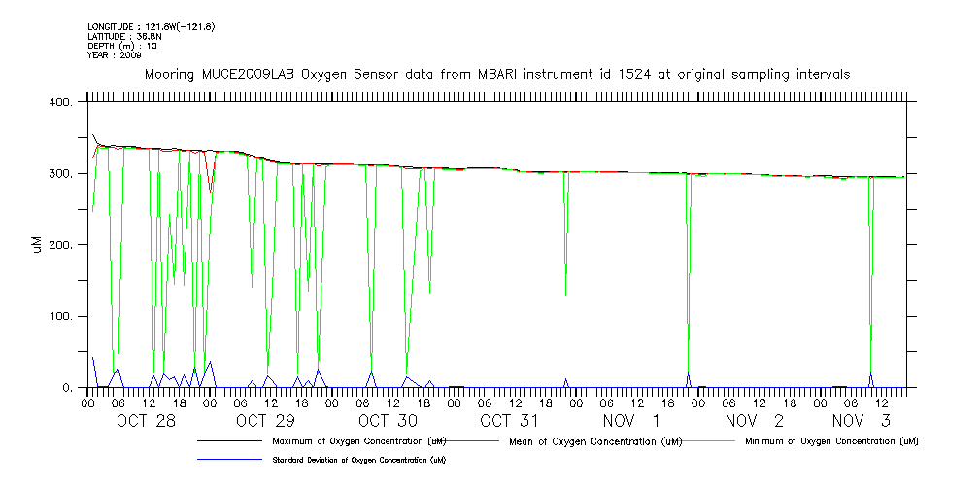The image size is (980, 490).
Task: Click the chart title about Mooring MUCE2009LAB
Action: [497, 74]
